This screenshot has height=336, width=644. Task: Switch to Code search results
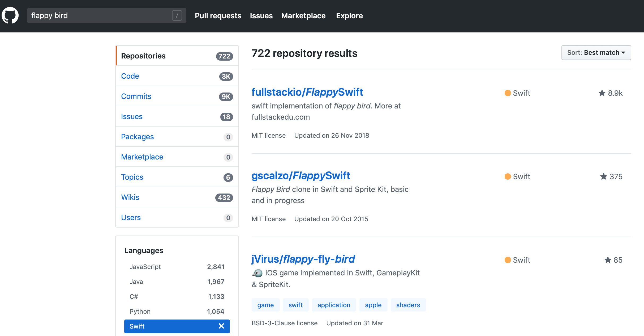click(130, 76)
